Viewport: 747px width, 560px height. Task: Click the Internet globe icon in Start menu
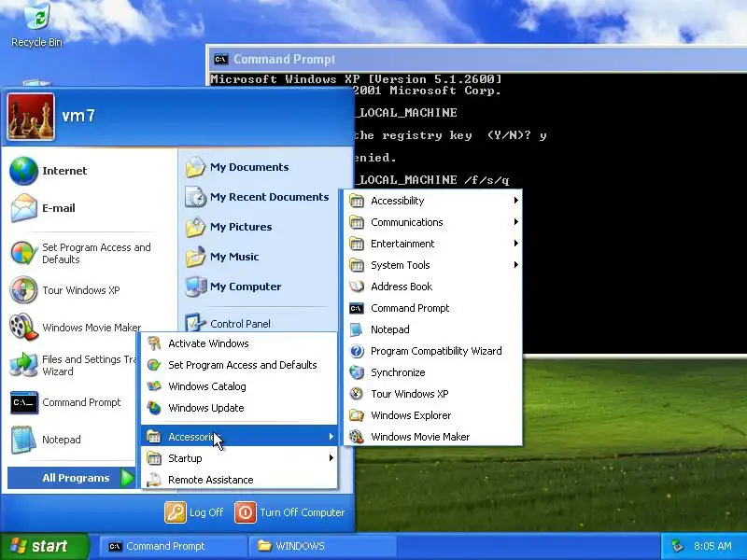pyautogui.click(x=23, y=171)
